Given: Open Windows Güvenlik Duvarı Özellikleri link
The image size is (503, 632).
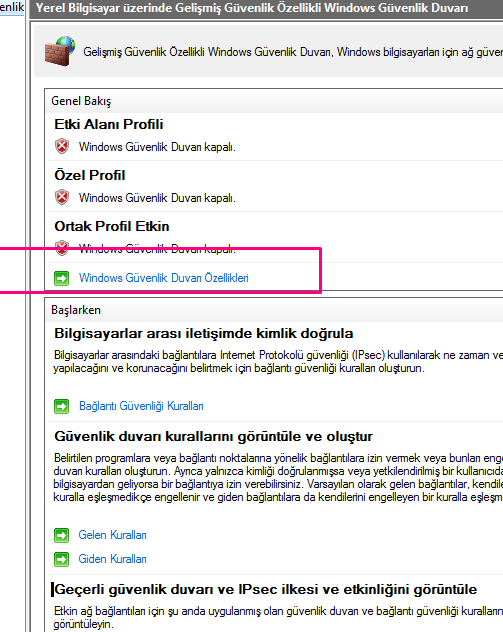Looking at the screenshot, I should click(163, 278).
